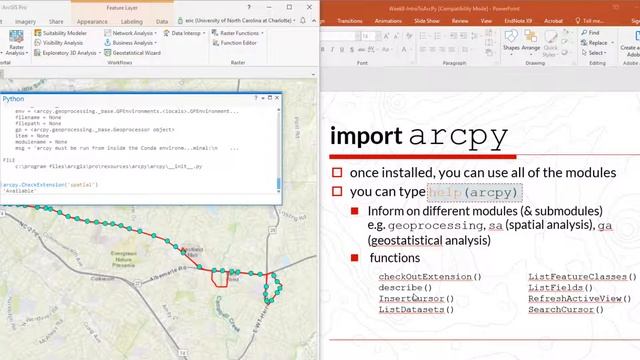Click help(arcpy) text box on slide

(475, 192)
